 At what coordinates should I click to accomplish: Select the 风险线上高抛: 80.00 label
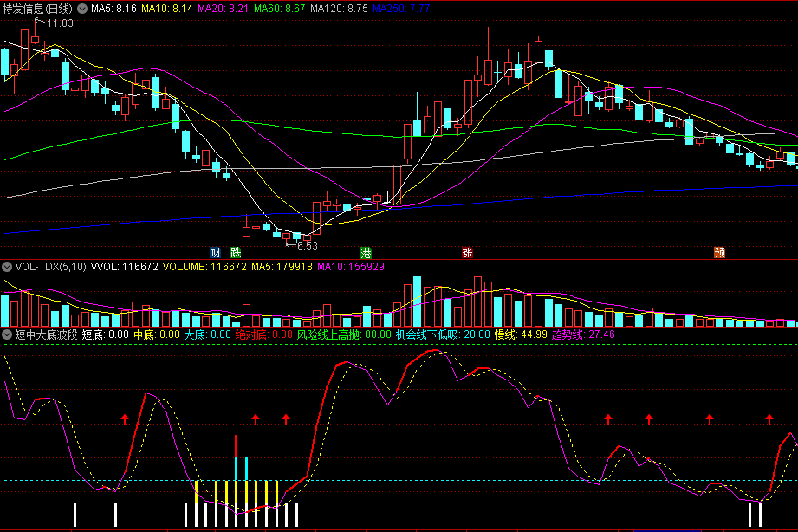pyautogui.click(x=344, y=334)
